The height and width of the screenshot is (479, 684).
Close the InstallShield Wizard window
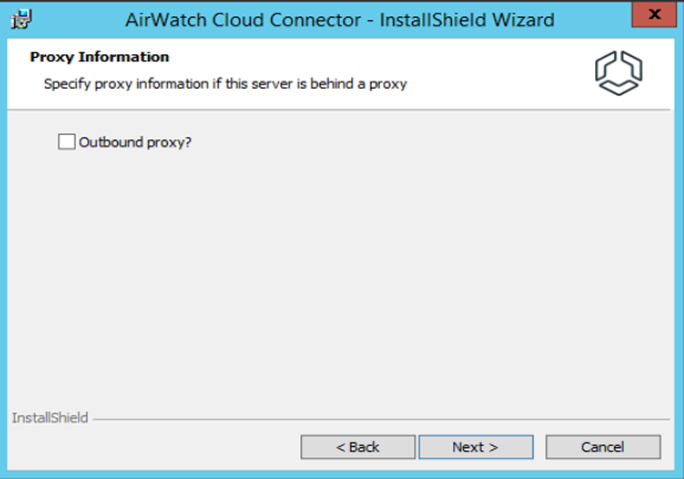(x=654, y=15)
